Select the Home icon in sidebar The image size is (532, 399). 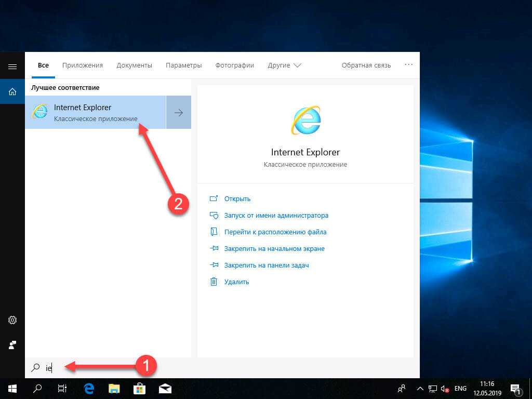click(12, 91)
